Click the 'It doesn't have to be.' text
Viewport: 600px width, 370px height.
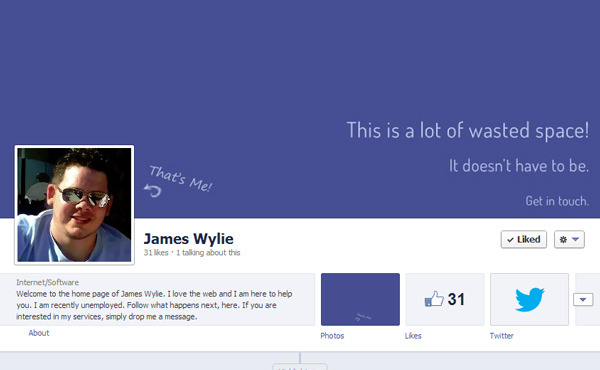point(519,166)
